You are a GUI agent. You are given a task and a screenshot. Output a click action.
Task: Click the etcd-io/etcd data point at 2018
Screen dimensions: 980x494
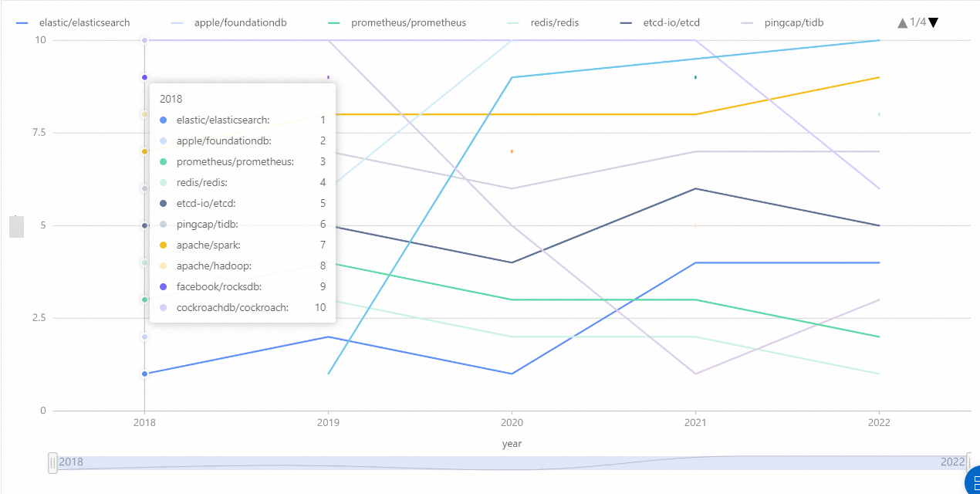pyautogui.click(x=144, y=225)
